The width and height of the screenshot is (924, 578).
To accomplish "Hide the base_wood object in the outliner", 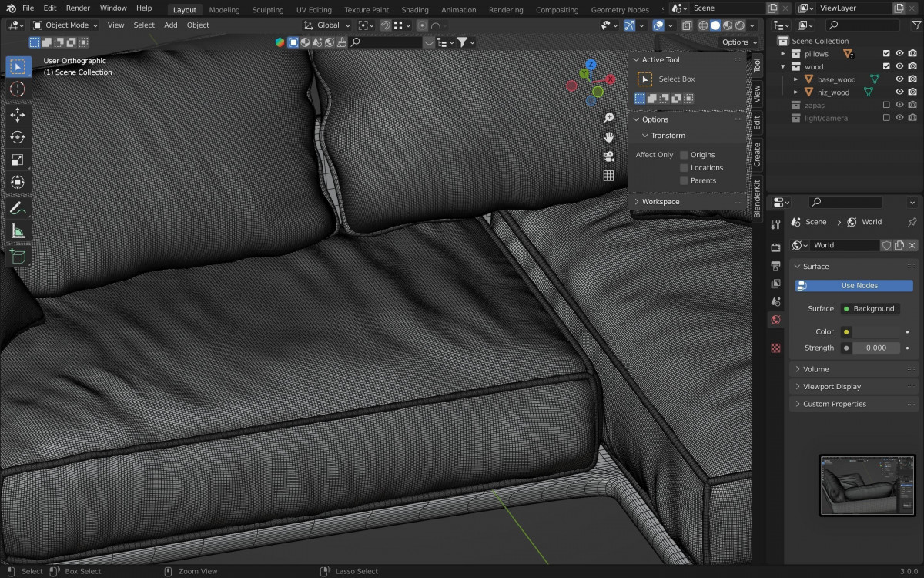I will click(899, 79).
